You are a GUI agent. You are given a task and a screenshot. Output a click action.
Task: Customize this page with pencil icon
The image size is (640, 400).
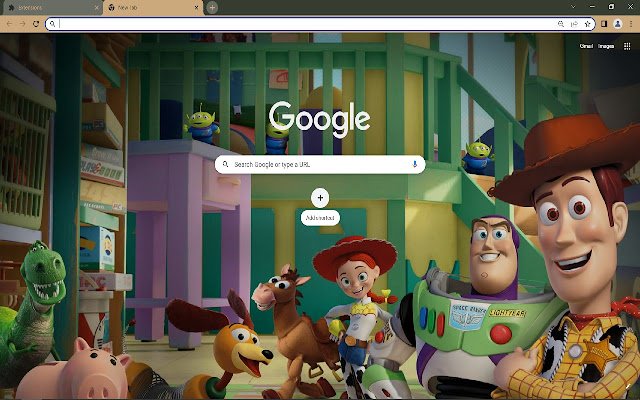[628, 386]
